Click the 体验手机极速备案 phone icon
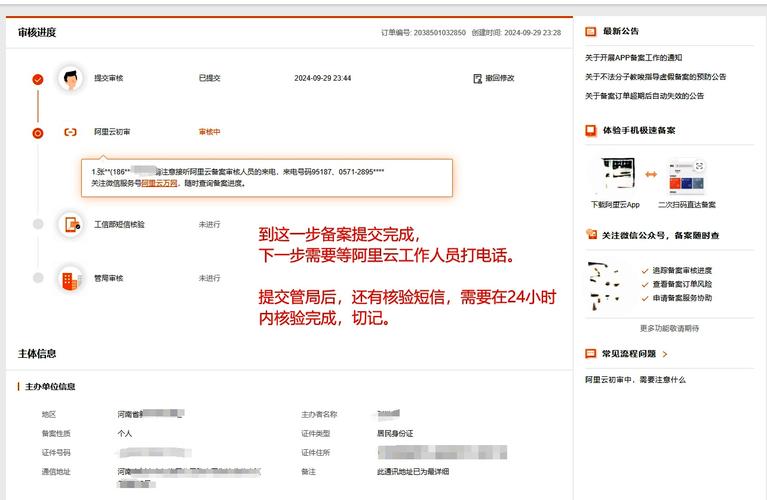Screen dimensions: 767x500 click(x=591, y=131)
